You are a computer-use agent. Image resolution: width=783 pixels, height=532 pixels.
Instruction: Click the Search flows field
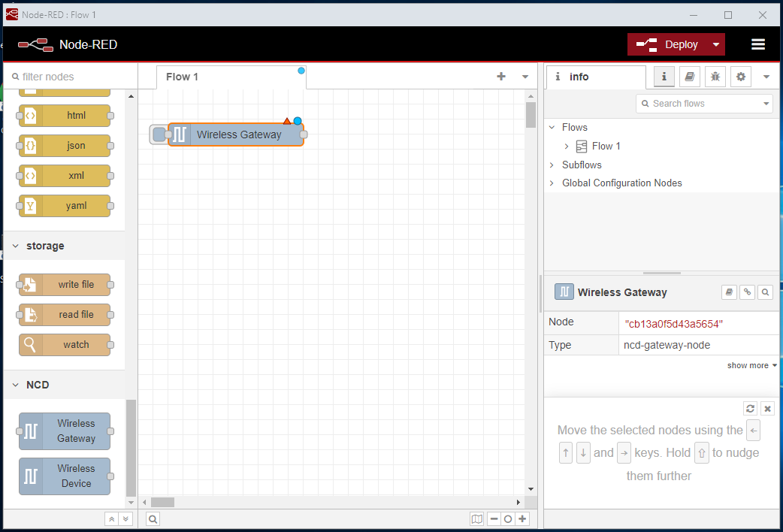tap(699, 104)
